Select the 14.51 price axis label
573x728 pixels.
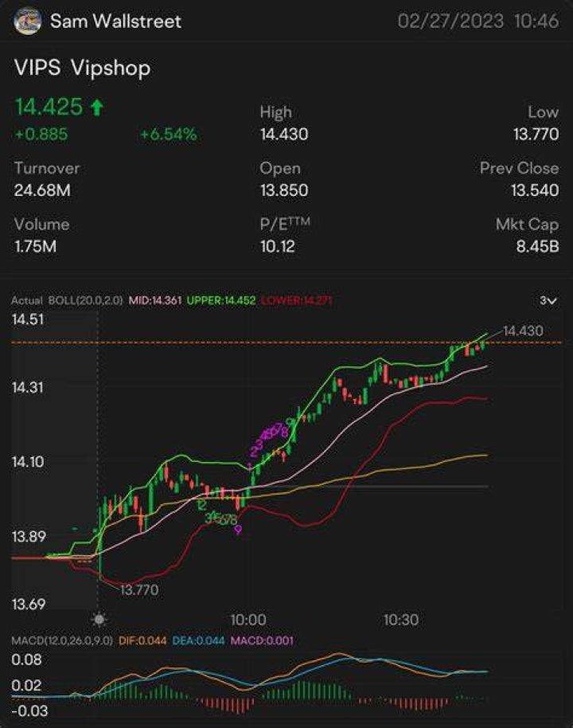click(x=28, y=319)
